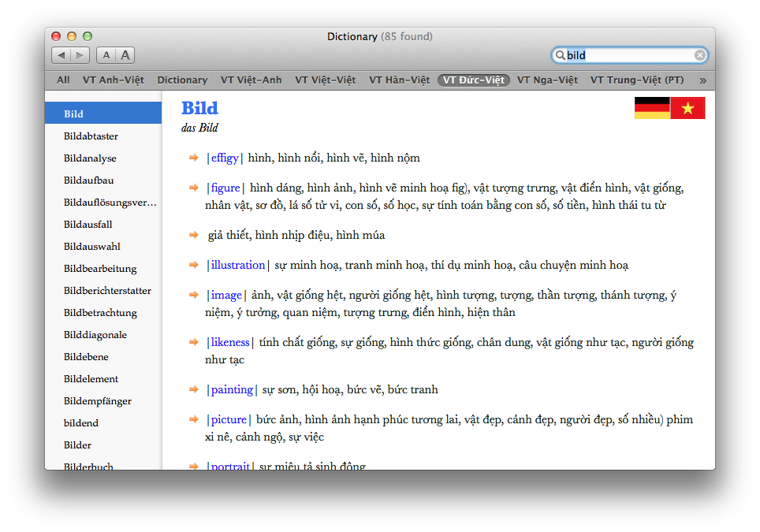Select Bildbetrachtung in the word list
This screenshot has width=760, height=532.
(x=103, y=313)
